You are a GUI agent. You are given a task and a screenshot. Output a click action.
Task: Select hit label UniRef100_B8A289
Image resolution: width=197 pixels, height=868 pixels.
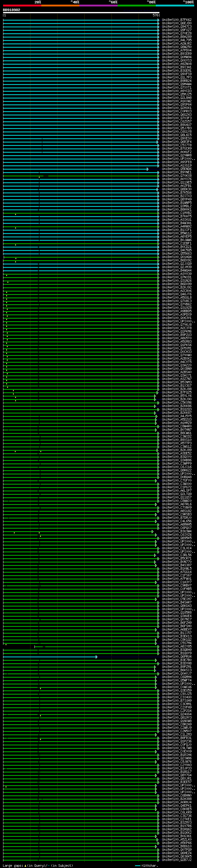click(x=176, y=37)
